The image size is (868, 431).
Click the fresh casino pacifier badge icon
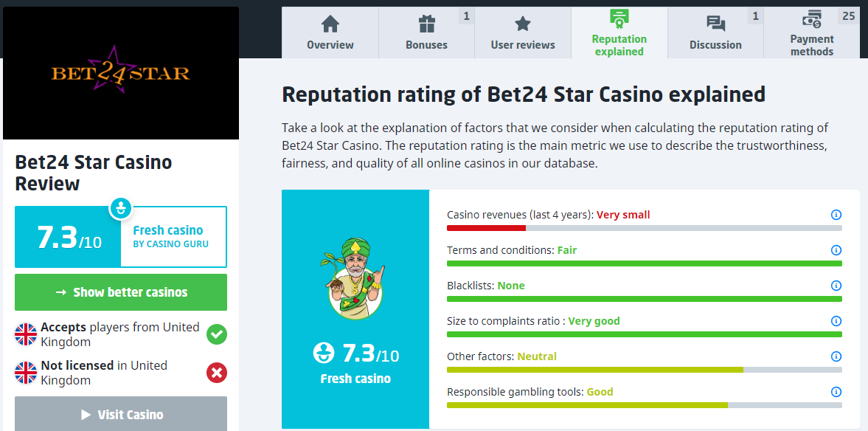(121, 208)
